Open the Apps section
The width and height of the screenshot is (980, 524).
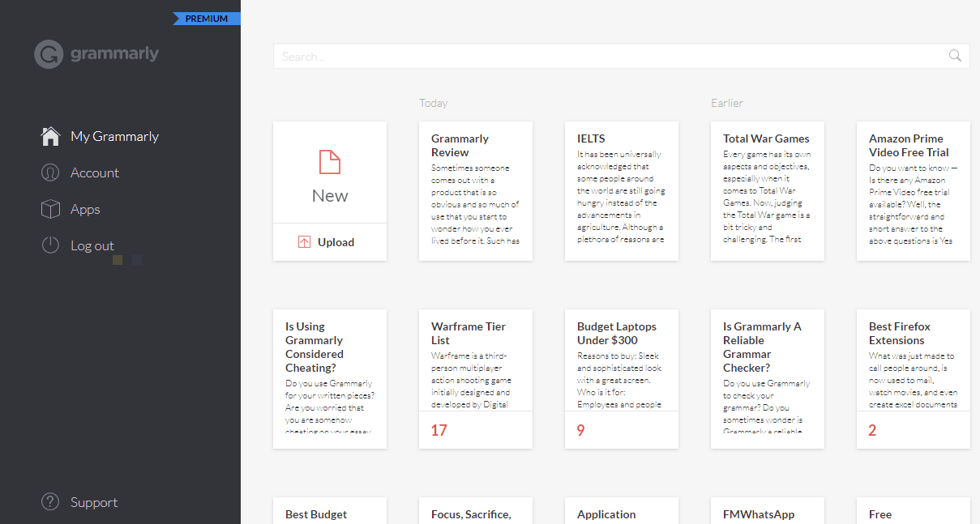[x=85, y=209]
